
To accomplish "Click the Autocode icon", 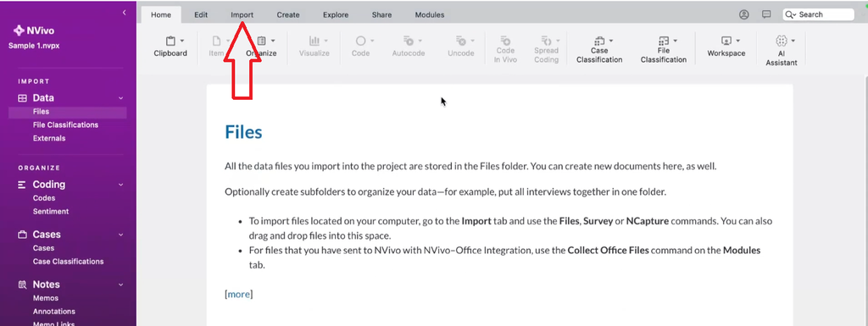I will [408, 41].
